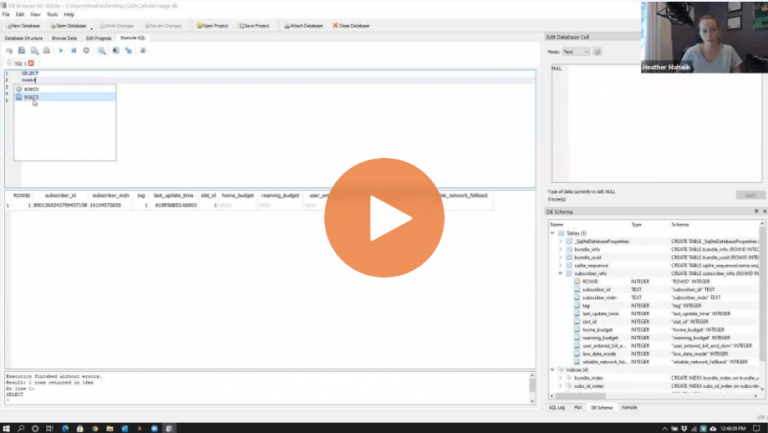Open the File menu
This screenshot has width=768, height=433.
tap(6, 15)
